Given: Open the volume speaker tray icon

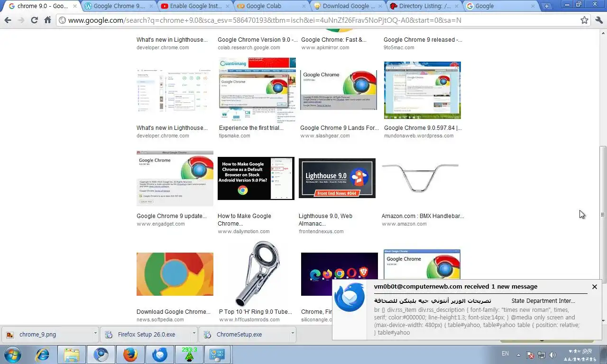Looking at the screenshot, I should [x=552, y=355].
